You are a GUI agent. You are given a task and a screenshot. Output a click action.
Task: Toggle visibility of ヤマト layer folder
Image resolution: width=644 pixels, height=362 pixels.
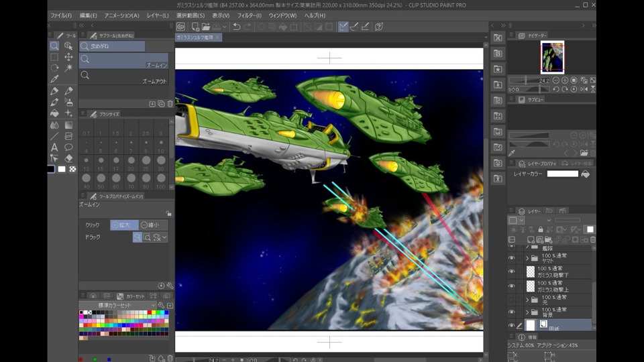pos(511,258)
